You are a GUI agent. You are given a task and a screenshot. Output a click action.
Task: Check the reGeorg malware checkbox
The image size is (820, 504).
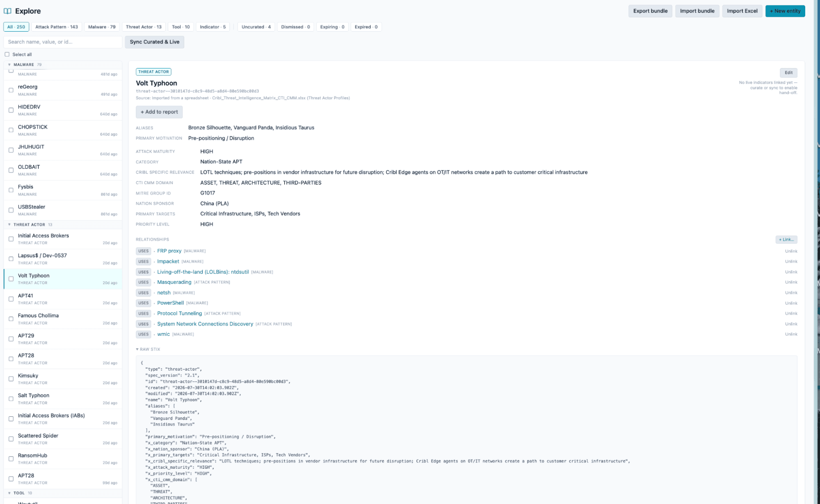click(11, 90)
